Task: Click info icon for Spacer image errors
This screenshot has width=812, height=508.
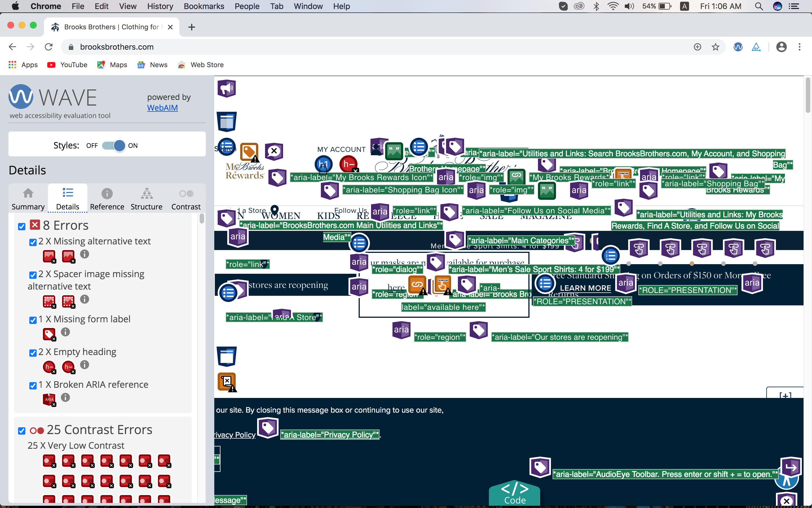Action: [x=85, y=299]
